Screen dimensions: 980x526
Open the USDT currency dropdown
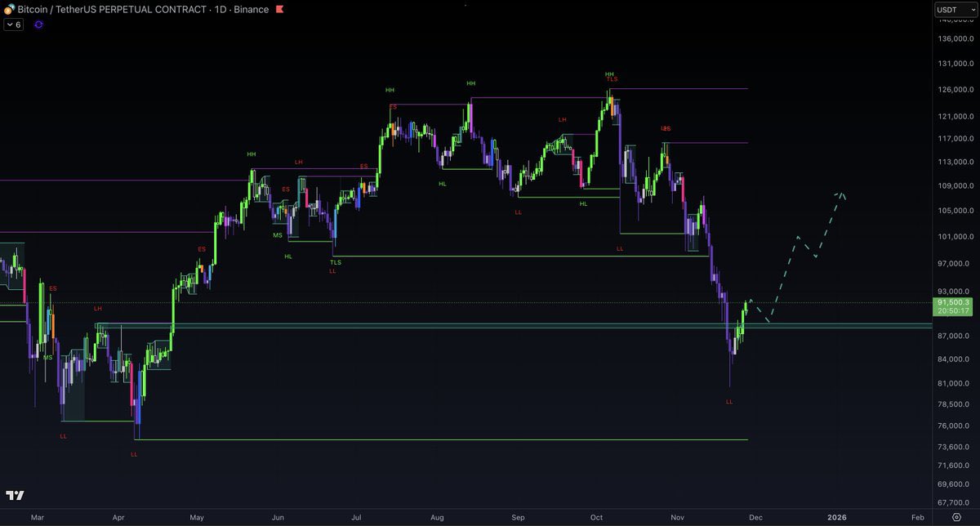(x=956, y=10)
